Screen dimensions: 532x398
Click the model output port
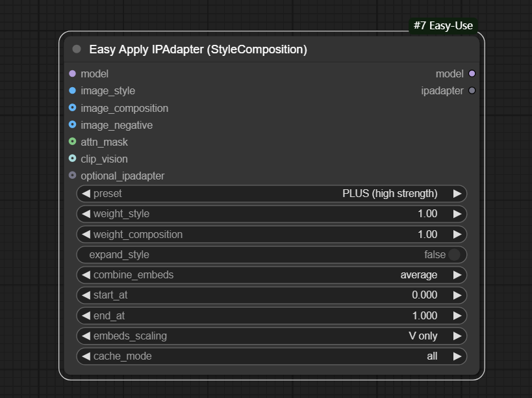pos(472,74)
